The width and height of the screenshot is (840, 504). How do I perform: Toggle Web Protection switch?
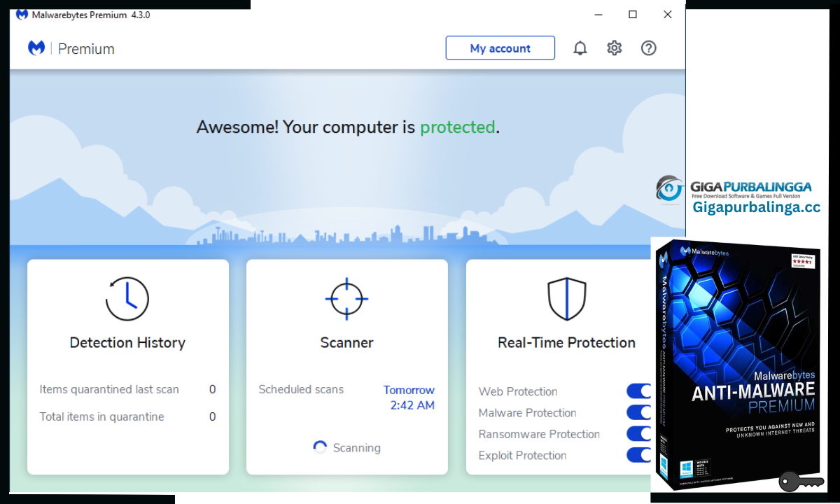pyautogui.click(x=639, y=391)
